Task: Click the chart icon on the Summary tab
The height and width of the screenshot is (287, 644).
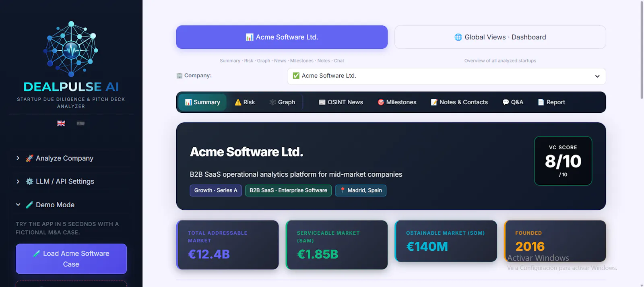Action: point(188,102)
